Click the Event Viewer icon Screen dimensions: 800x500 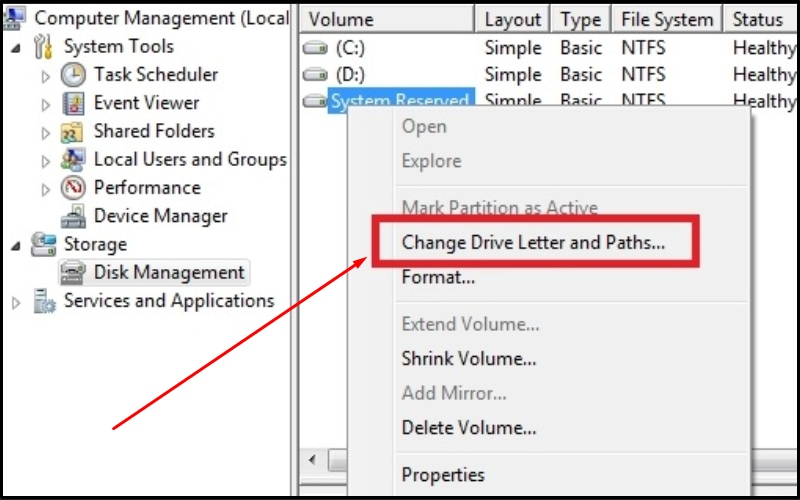click(73, 104)
